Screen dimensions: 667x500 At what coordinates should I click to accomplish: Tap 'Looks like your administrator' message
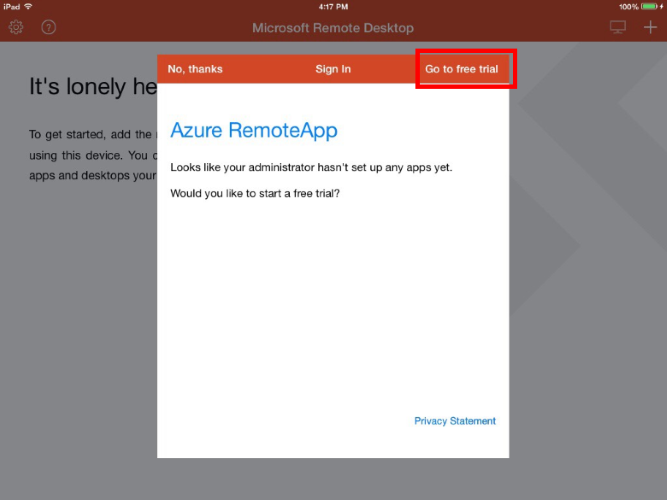pyautogui.click(x=311, y=167)
